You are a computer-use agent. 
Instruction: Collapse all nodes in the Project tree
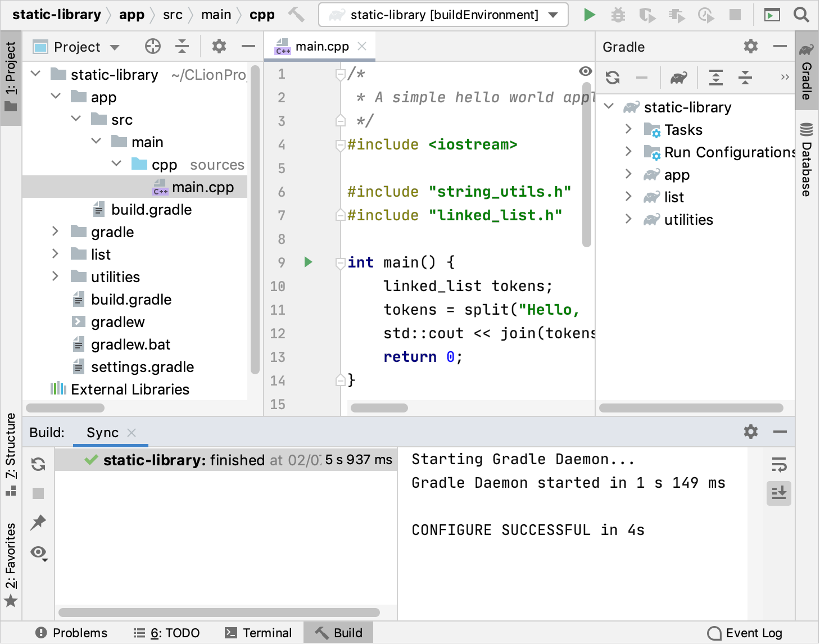point(182,46)
